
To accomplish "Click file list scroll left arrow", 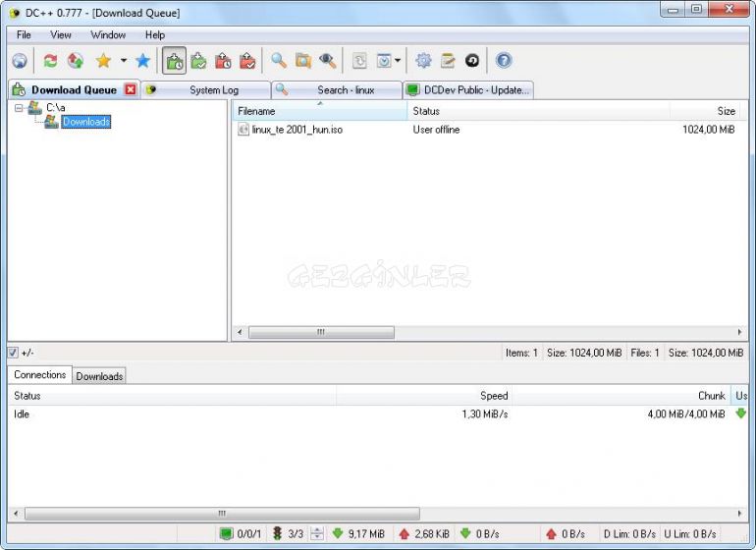I will pyautogui.click(x=240, y=332).
